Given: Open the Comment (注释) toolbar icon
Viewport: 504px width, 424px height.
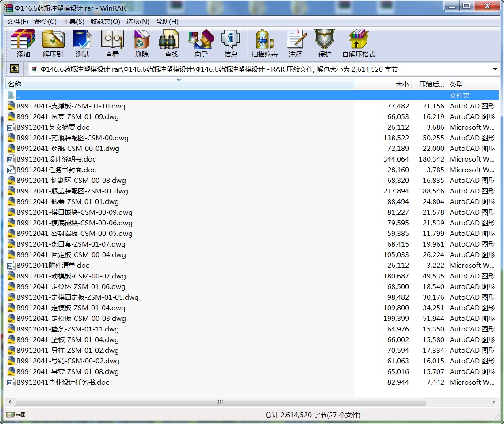Looking at the screenshot, I should (295, 43).
